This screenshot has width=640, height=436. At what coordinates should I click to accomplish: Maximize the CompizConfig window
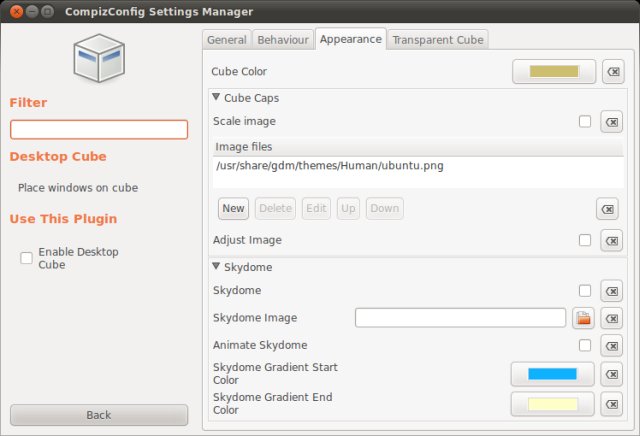48,11
